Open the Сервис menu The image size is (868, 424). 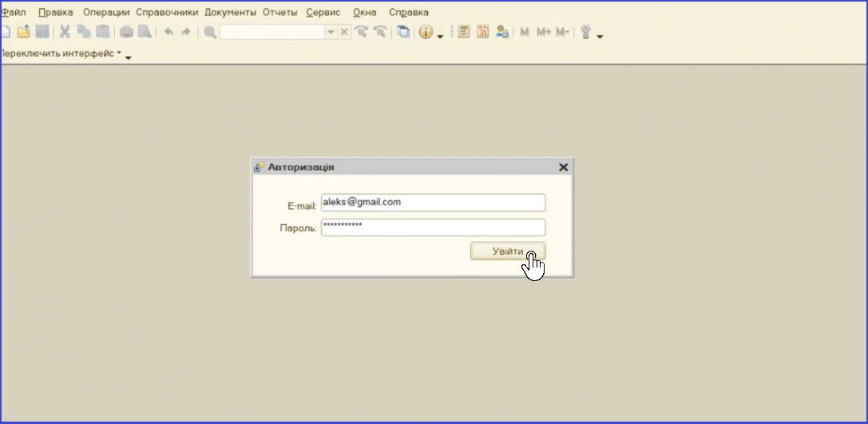(x=323, y=12)
